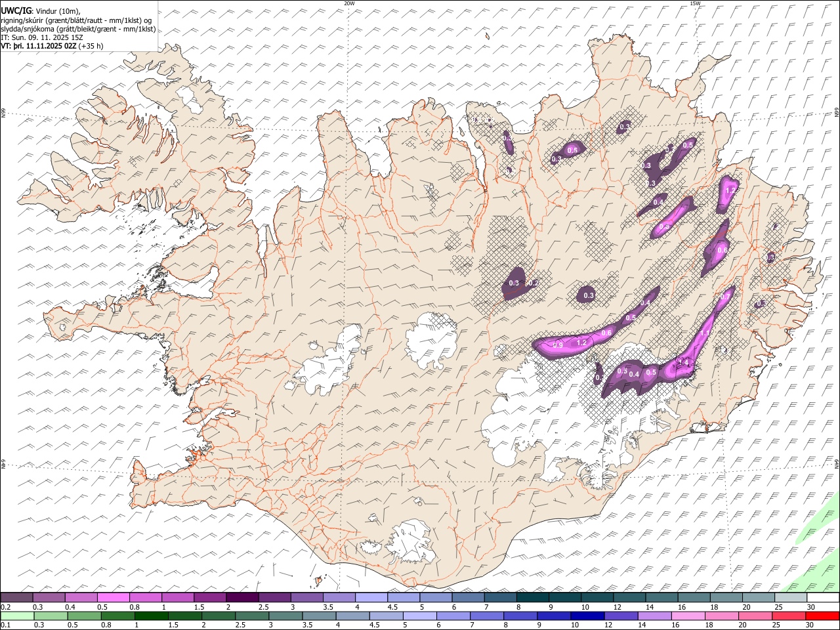This screenshot has width=840, height=630.
Task: Pick lower legend violet swatch between 14 and 16
Action: pos(654,616)
